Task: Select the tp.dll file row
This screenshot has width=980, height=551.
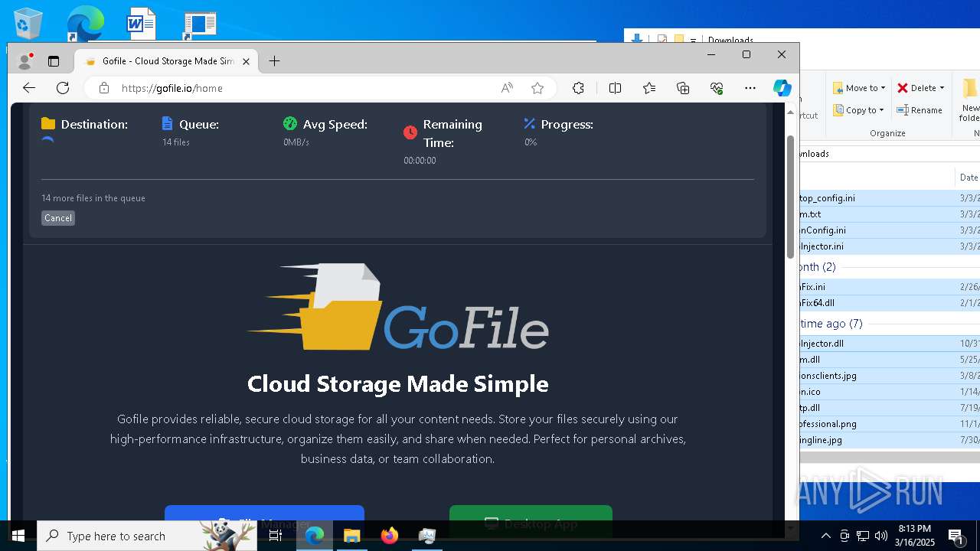Action: click(x=890, y=408)
